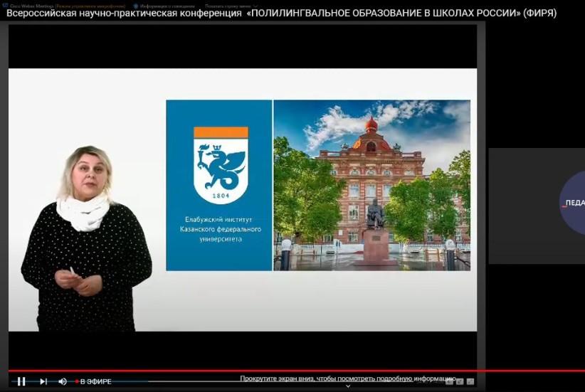This screenshot has height=392, width=585.
Task: Click the participant avatar circle on right
Action: (x=572, y=203)
